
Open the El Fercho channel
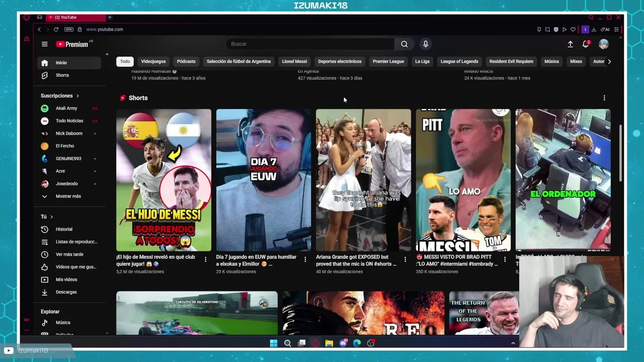[x=69, y=146]
